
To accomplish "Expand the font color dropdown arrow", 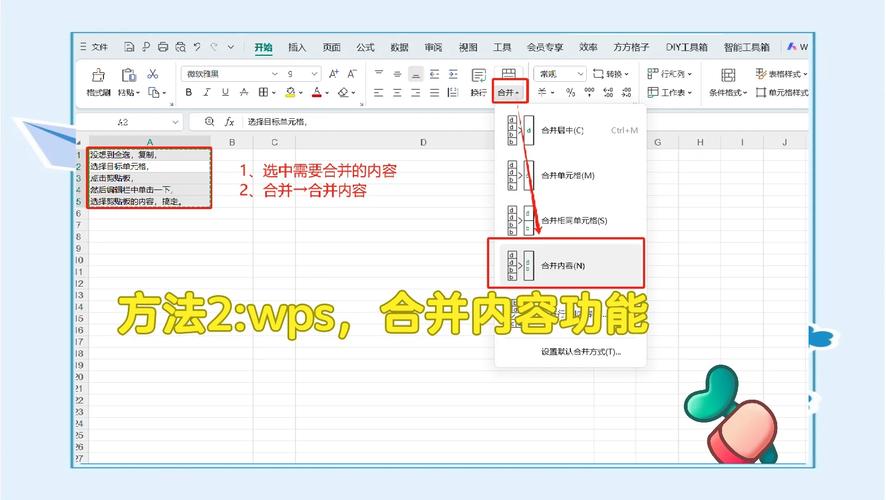I will click(x=327, y=93).
